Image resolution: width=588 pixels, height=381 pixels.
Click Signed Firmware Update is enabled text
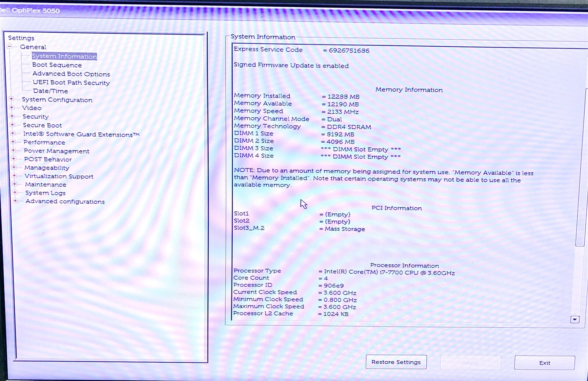click(x=291, y=65)
